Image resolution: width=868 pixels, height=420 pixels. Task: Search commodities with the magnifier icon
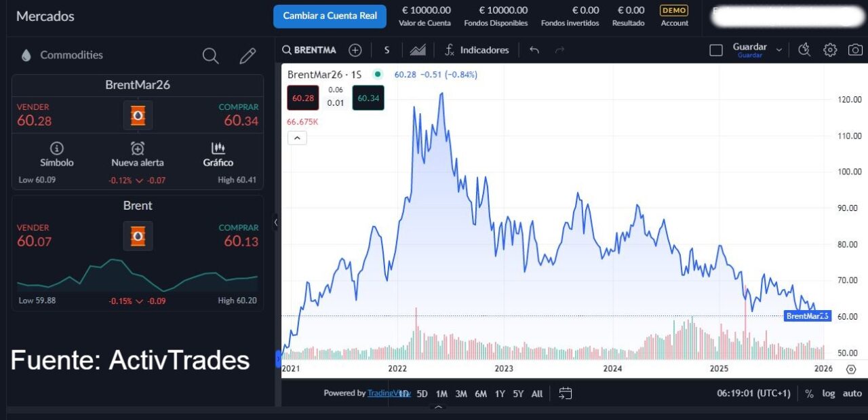(x=211, y=56)
